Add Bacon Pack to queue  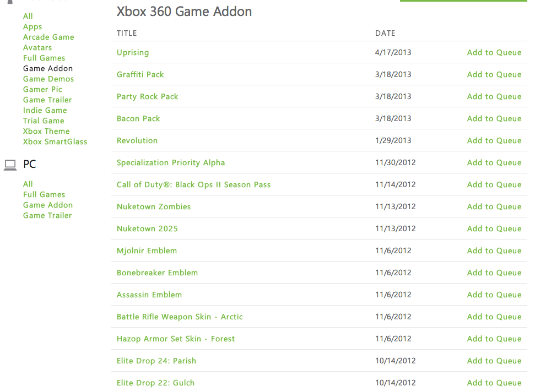[x=494, y=119]
